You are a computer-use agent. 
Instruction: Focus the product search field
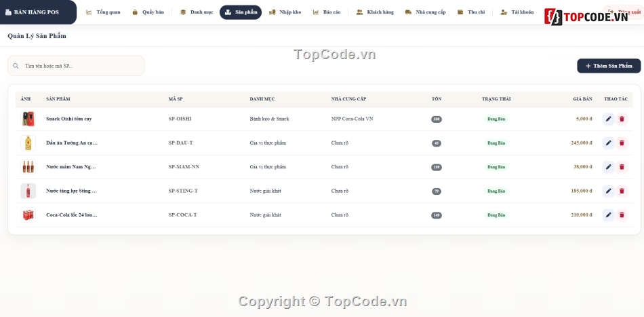tap(76, 66)
